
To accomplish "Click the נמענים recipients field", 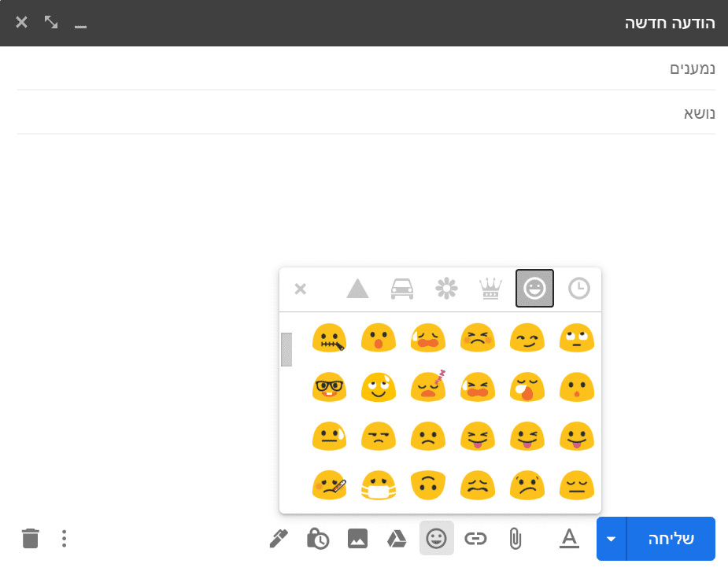I will [366, 68].
